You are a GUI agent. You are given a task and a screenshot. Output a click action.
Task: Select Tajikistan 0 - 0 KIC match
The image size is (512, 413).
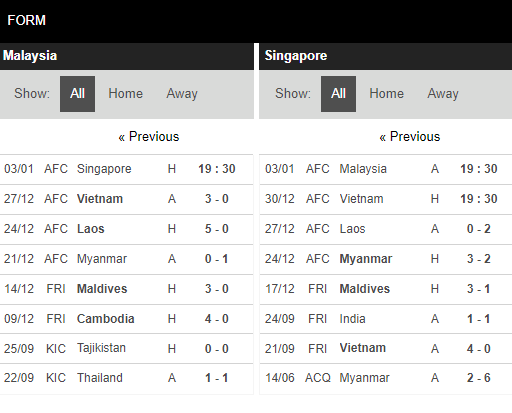(127, 349)
